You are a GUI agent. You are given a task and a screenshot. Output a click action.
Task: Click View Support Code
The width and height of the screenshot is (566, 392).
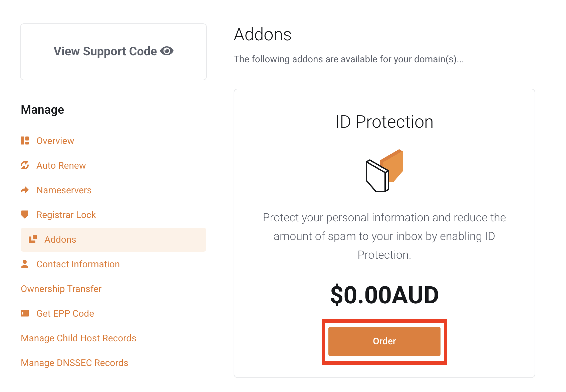pyautogui.click(x=105, y=51)
